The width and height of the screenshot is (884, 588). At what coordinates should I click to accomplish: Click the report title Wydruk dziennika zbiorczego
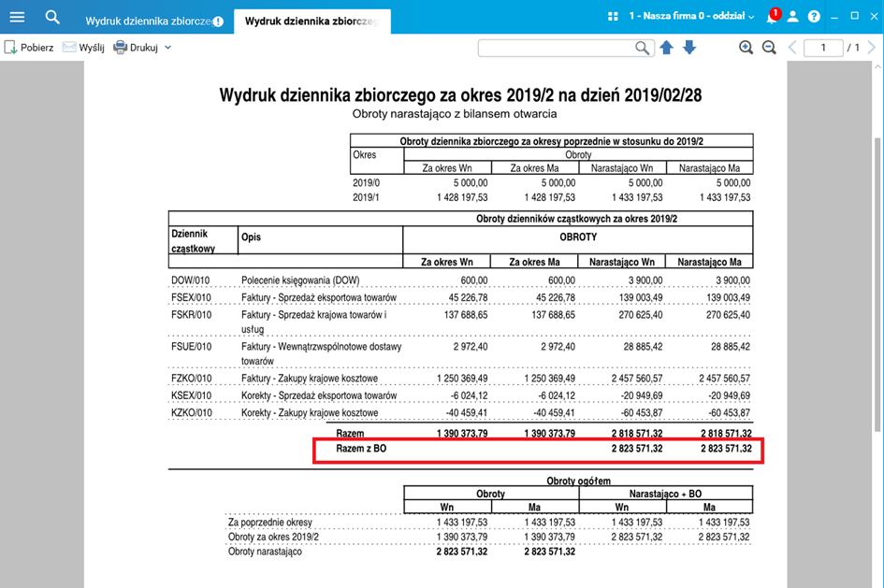pyautogui.click(x=460, y=95)
